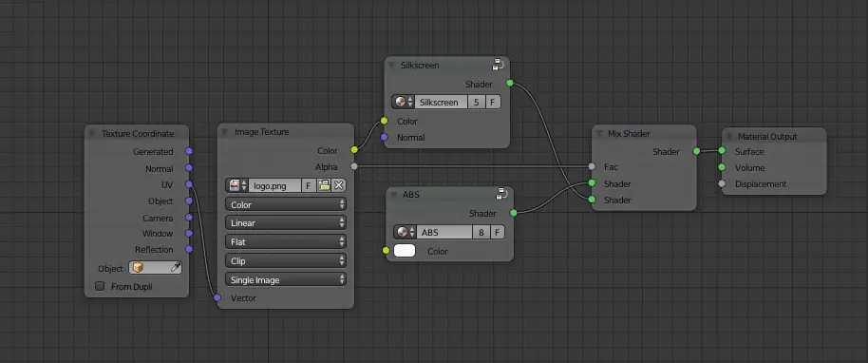
Task: Select the Texture Coordinate node title
Action: click(138, 134)
